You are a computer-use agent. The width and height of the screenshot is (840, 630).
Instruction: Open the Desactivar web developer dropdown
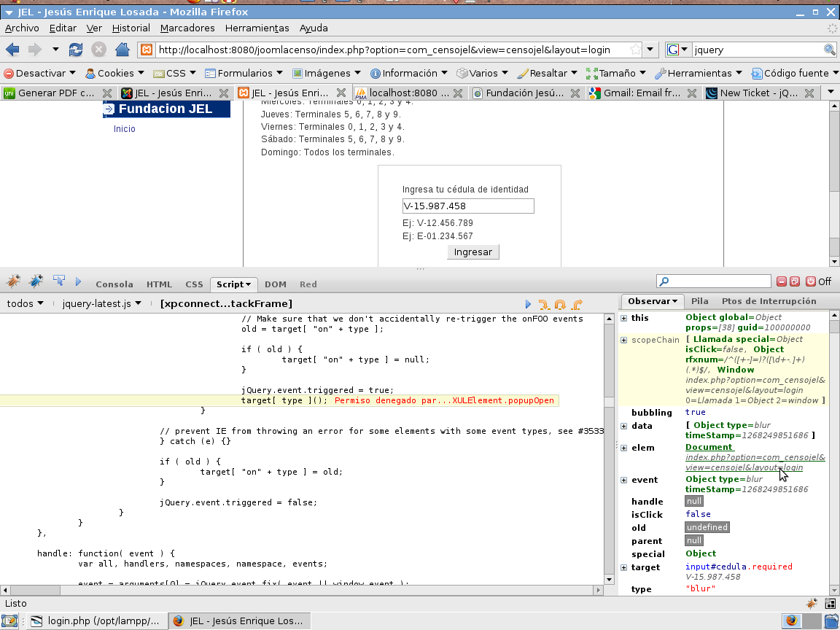[x=40, y=73]
